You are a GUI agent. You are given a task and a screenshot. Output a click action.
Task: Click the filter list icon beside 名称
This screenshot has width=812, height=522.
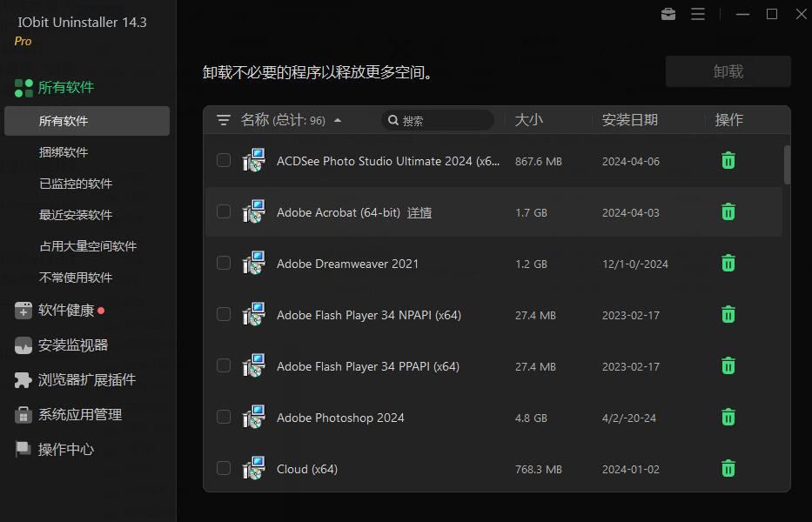tap(223, 120)
